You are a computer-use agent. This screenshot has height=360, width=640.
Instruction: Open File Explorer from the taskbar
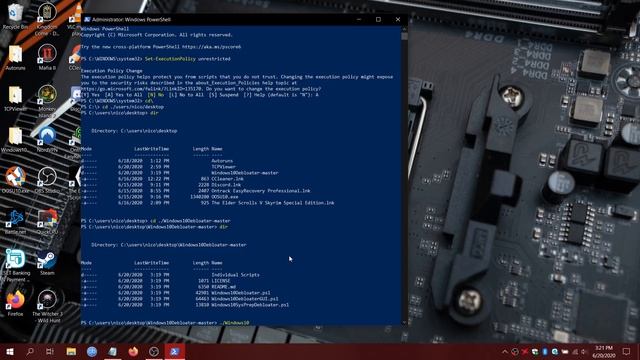coord(71,351)
